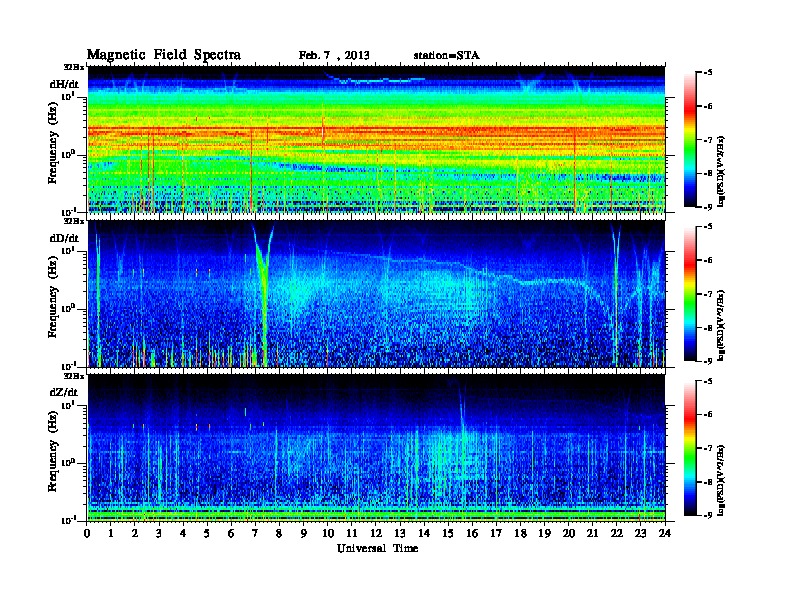This screenshot has height=612, width=792.
Task: Click the 'dD/dt' panel label
Action: point(64,238)
